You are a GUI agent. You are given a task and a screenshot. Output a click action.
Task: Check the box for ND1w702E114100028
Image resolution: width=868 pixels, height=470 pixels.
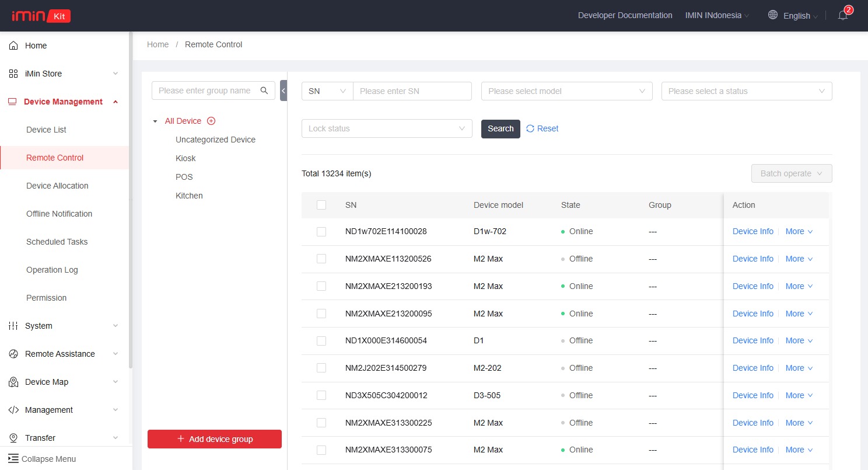321,232
